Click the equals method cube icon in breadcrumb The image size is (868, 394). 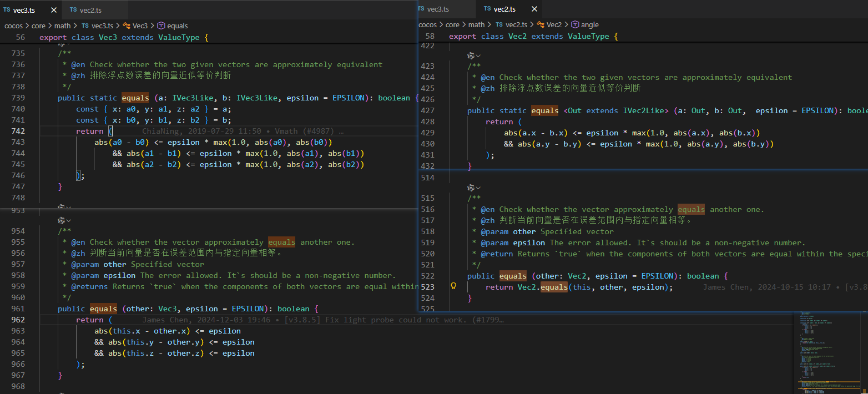tap(161, 26)
